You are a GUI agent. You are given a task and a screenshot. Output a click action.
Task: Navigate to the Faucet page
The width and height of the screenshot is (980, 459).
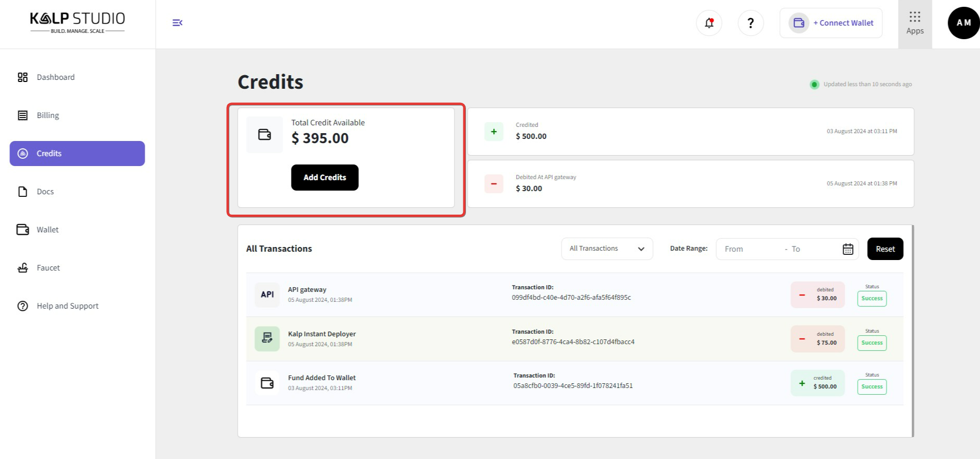[x=48, y=268]
